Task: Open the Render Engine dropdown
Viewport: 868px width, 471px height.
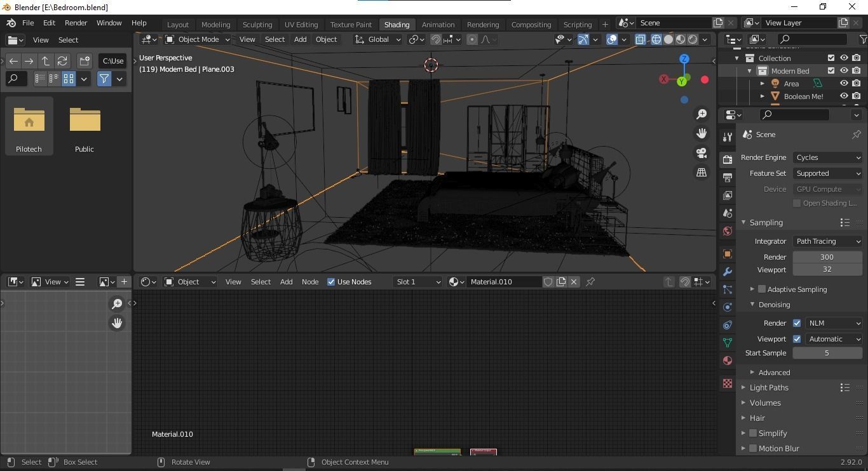Action: (x=828, y=157)
